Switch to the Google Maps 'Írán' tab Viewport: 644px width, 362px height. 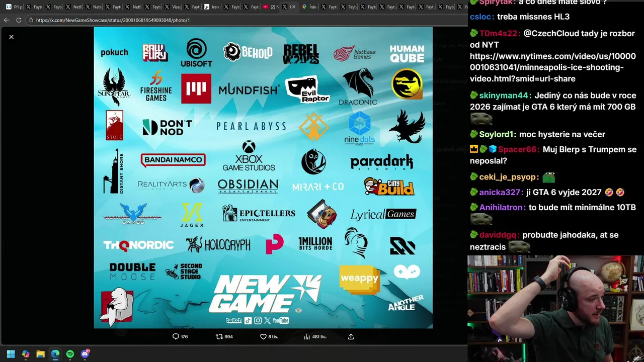[x=310, y=7]
